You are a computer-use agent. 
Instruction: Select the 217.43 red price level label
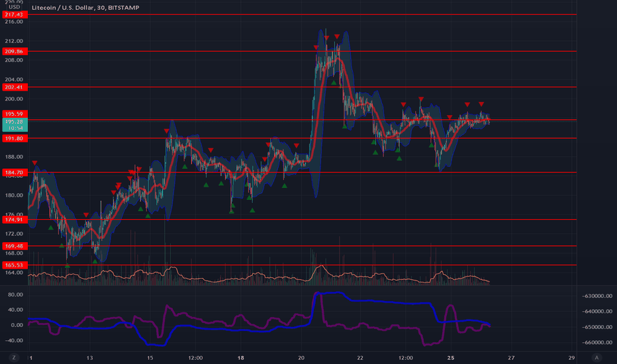pos(15,15)
